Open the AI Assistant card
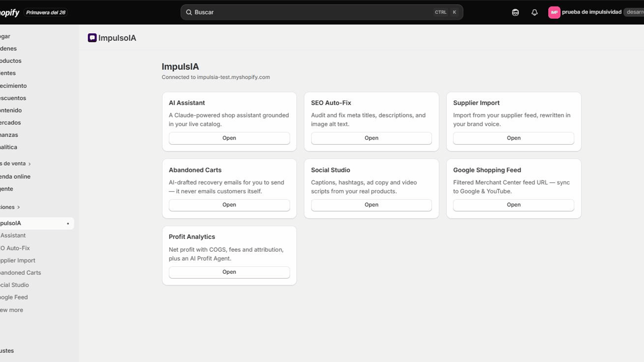 (229, 138)
